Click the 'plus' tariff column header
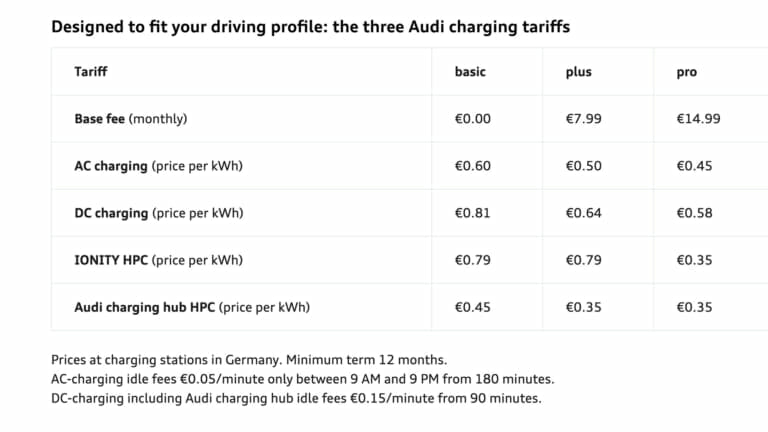The height and width of the screenshot is (432, 768). [x=579, y=72]
